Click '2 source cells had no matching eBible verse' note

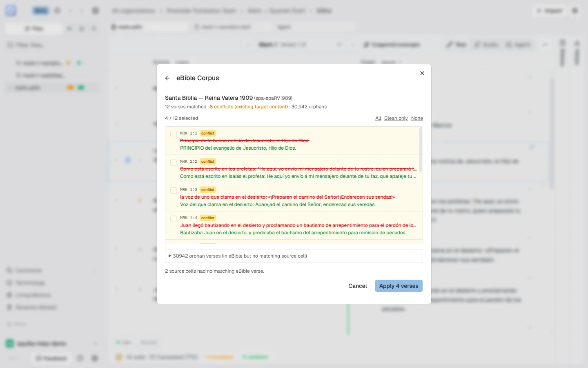click(214, 271)
